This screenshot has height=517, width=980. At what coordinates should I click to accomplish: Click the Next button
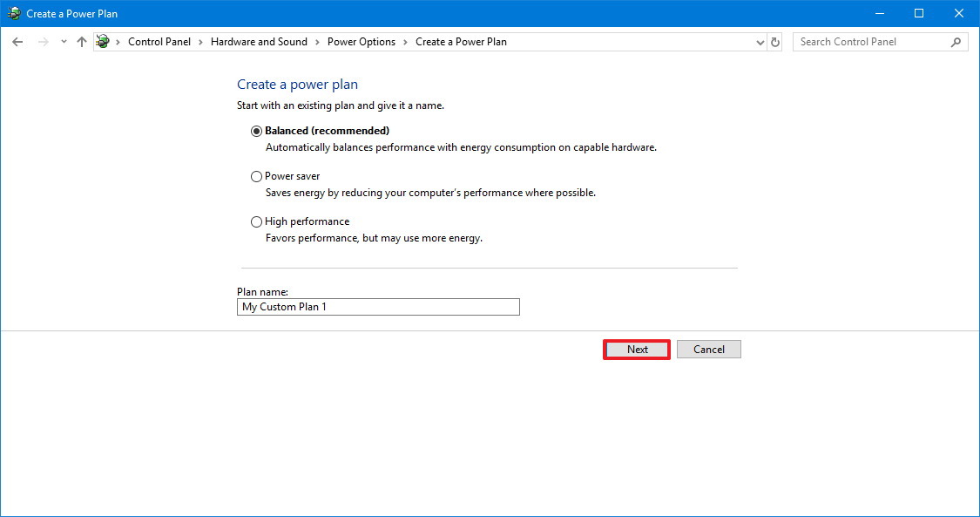tap(636, 349)
